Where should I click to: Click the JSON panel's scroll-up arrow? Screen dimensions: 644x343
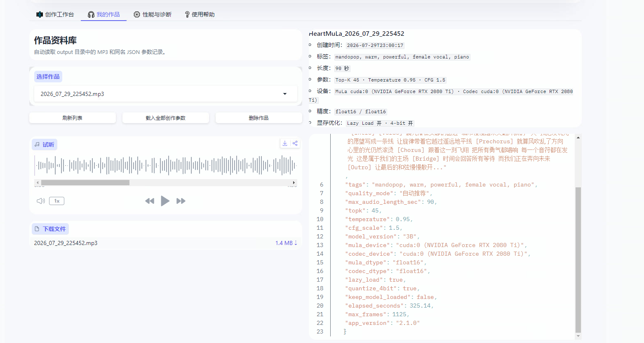(x=578, y=138)
